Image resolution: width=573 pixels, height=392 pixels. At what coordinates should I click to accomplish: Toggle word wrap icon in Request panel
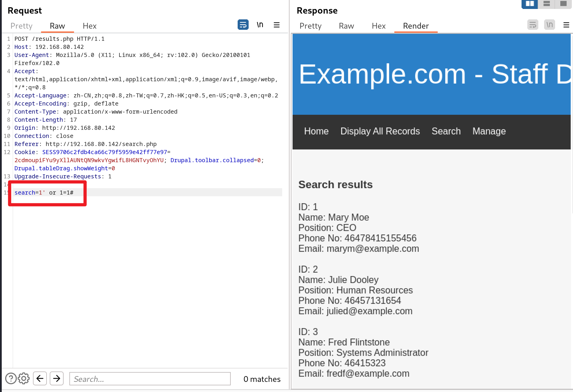pos(243,25)
